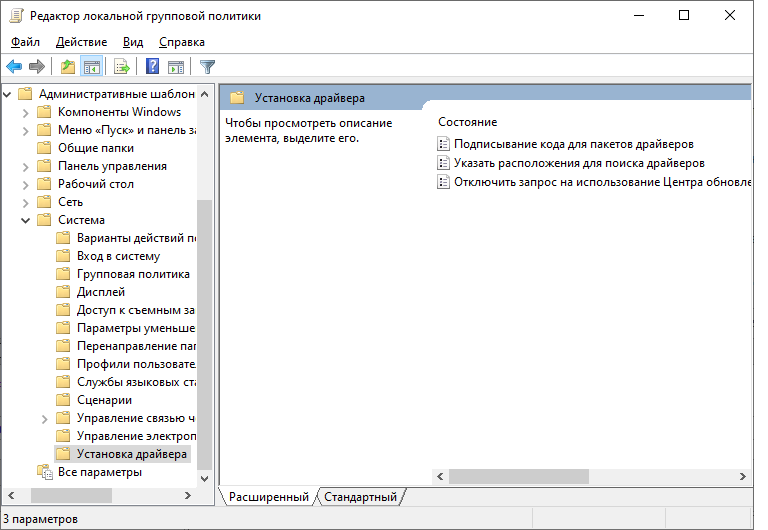Click the Back arrow toolbar icon
768x530 pixels.
(x=14, y=66)
